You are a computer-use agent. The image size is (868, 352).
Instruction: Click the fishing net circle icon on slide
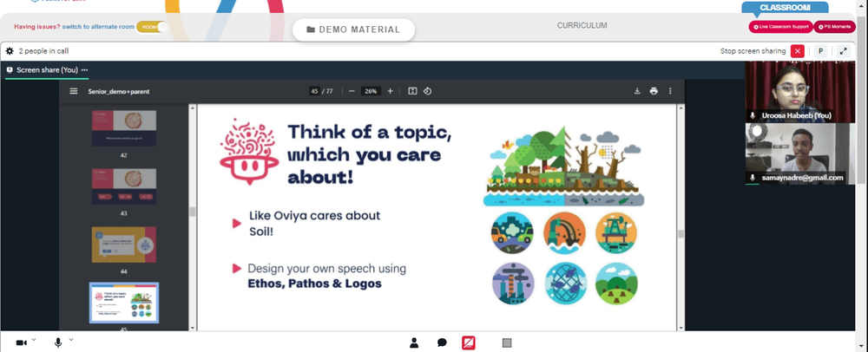click(x=565, y=284)
